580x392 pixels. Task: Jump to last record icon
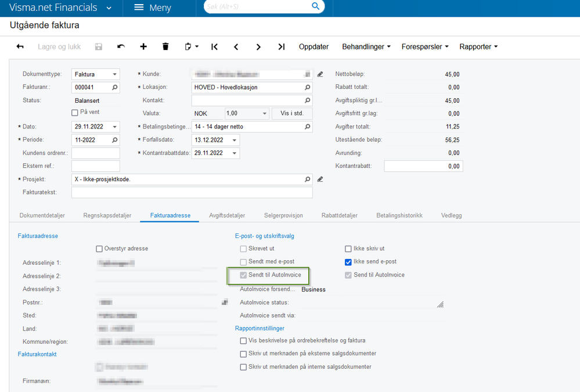click(282, 46)
